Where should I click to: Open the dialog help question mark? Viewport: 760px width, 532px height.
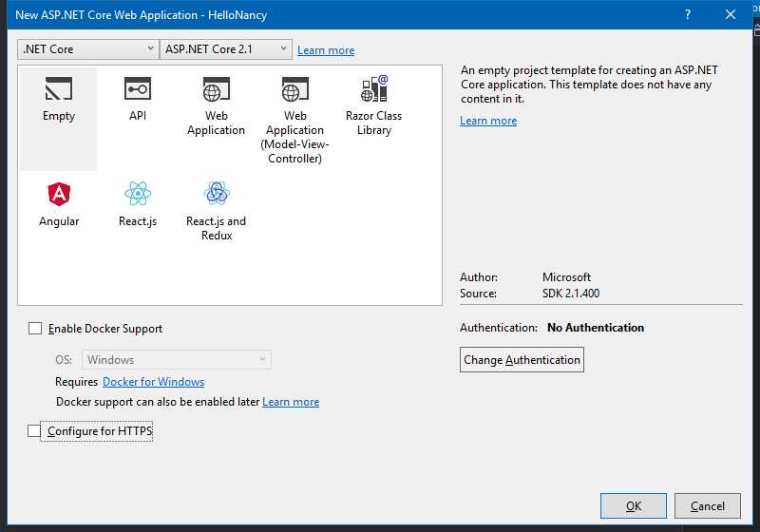coord(688,14)
